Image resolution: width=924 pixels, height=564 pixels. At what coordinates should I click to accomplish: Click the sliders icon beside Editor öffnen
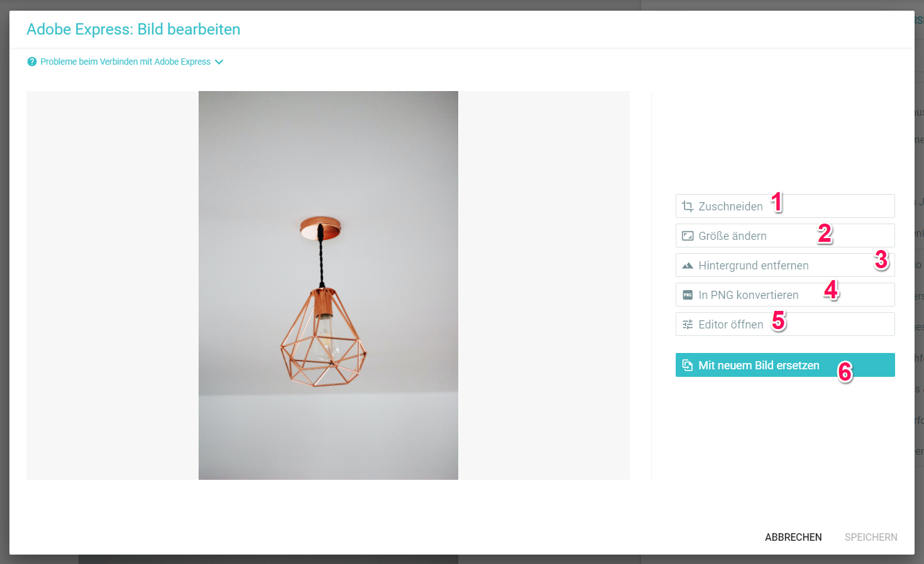688,325
